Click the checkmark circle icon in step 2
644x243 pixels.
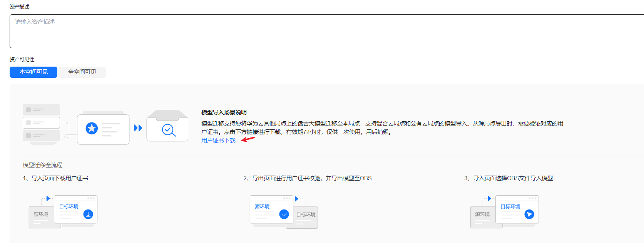[284, 214]
